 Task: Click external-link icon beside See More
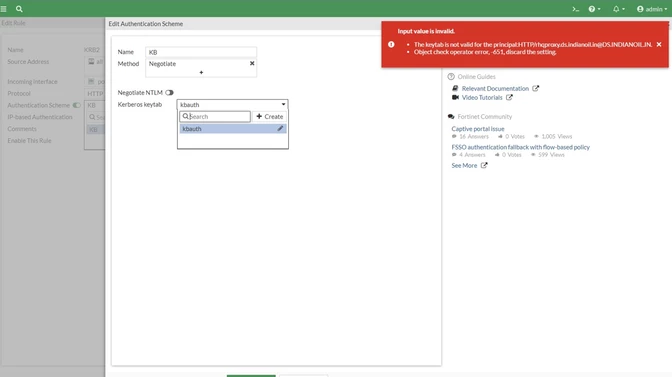[x=484, y=165]
